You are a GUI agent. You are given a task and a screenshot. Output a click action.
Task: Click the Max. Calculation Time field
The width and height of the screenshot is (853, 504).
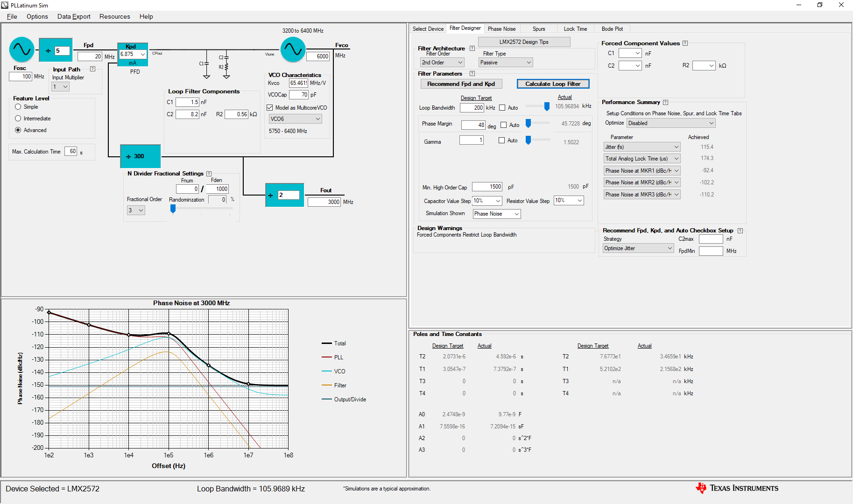[70, 151]
